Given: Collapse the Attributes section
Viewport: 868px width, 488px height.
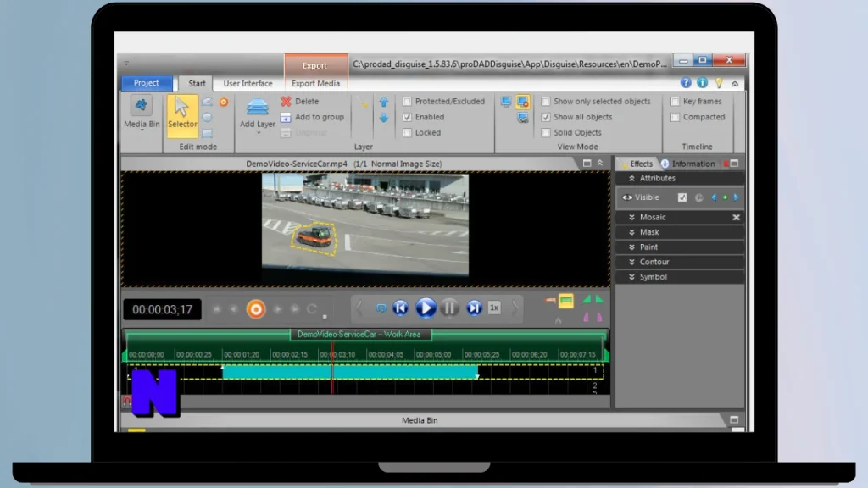Looking at the screenshot, I should point(632,178).
